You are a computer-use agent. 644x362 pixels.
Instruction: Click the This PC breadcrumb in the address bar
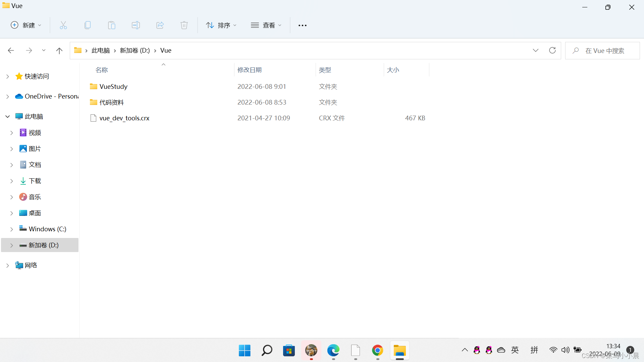pos(101,50)
